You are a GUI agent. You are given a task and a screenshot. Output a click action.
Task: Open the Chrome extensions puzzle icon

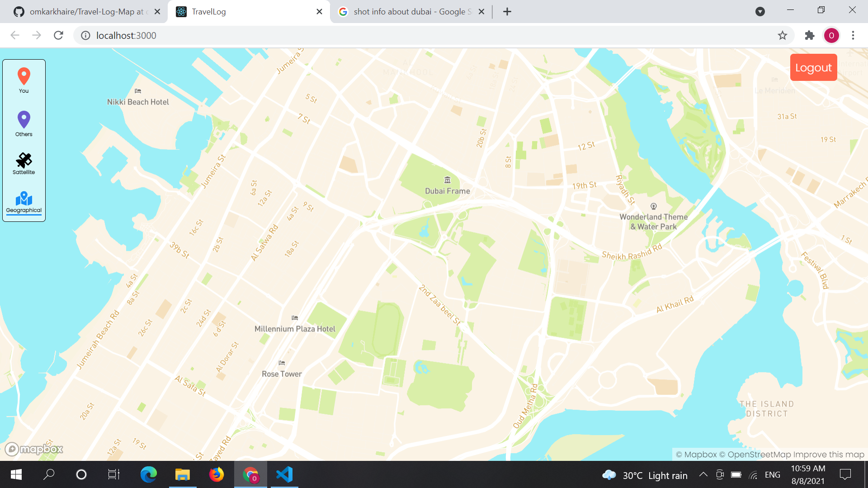(809, 35)
